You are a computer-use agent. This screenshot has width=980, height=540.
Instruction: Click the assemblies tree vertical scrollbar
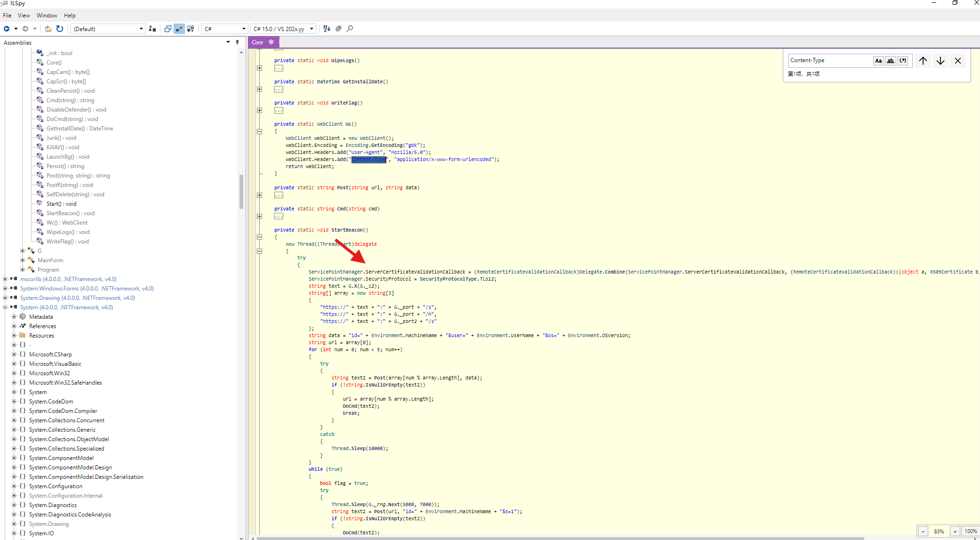click(x=241, y=192)
